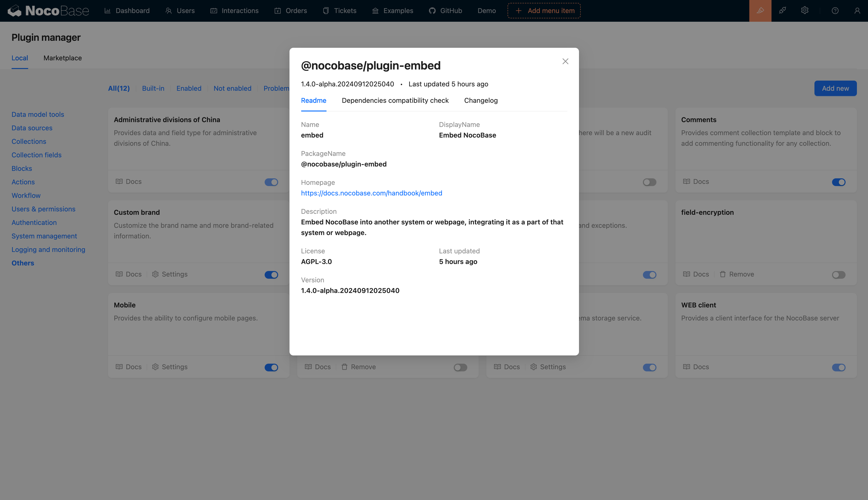This screenshot has height=500, width=868.
Task: Open the UI editor pen icon
Action: [x=760, y=11]
